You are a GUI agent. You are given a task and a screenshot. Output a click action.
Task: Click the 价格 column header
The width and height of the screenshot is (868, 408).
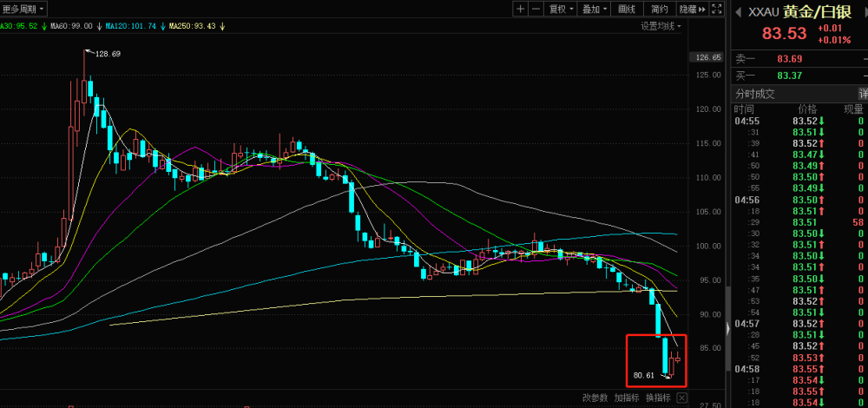(806, 109)
